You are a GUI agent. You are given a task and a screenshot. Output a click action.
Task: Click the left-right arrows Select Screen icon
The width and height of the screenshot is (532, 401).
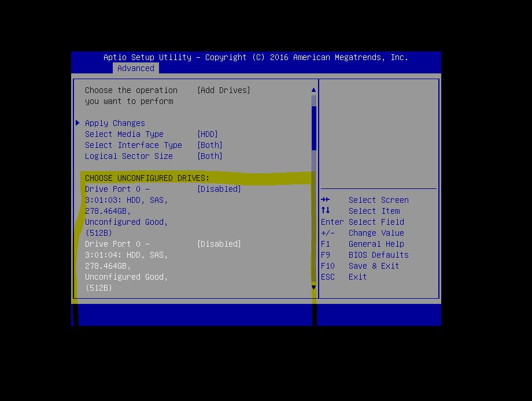tap(326, 200)
